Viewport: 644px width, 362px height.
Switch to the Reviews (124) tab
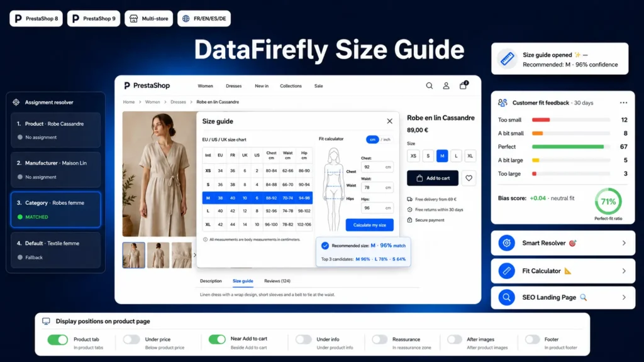point(277,281)
